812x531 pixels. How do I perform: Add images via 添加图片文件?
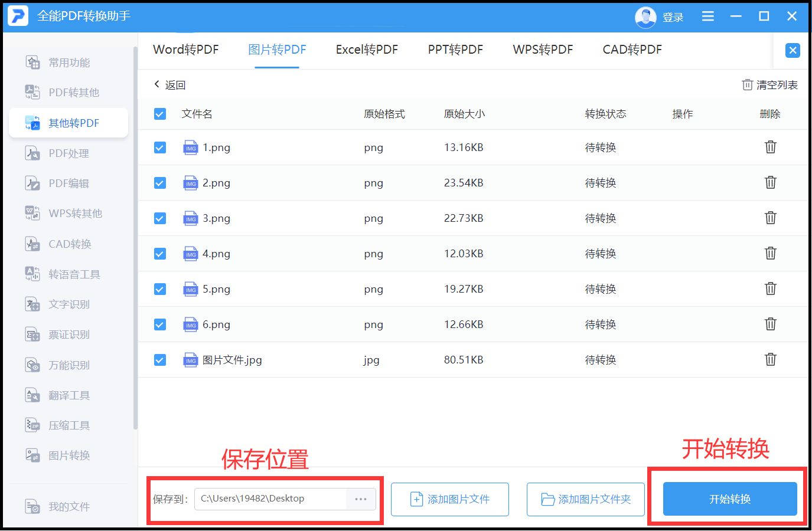click(450, 499)
